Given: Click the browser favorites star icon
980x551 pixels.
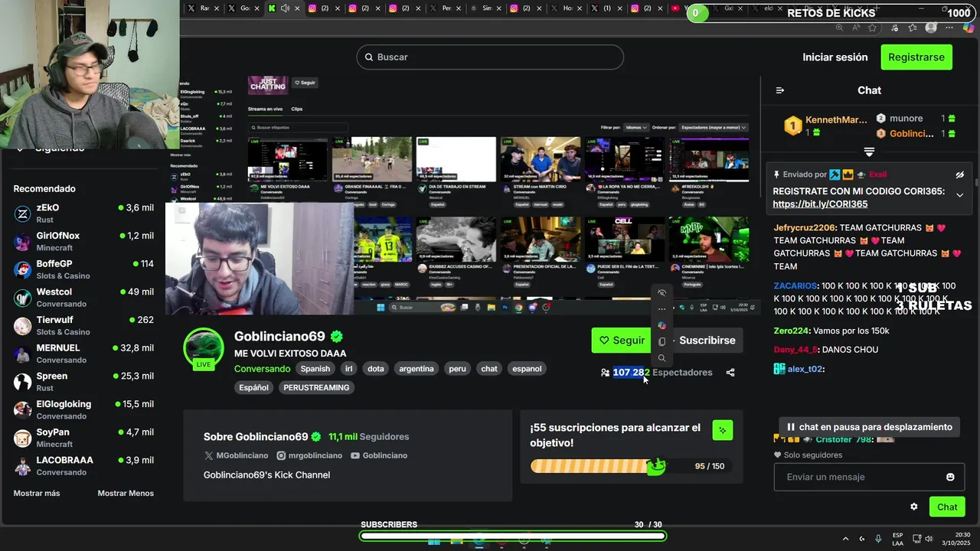Looking at the screenshot, I should pyautogui.click(x=873, y=28).
